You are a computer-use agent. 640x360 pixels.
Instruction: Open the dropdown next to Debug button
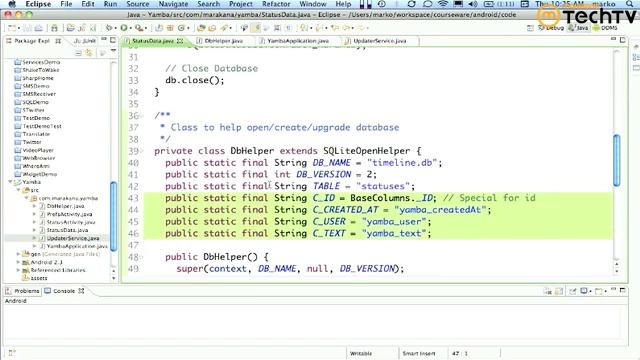115,29
